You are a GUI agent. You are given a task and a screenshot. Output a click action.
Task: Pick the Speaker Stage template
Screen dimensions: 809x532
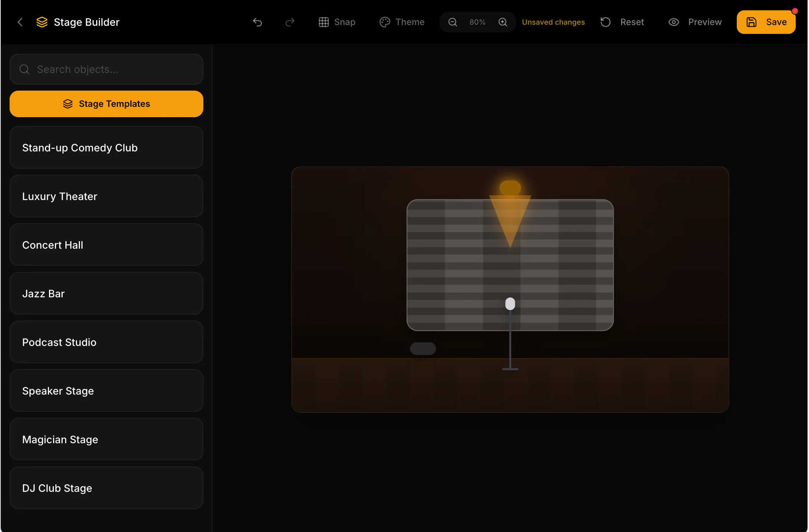coord(106,391)
